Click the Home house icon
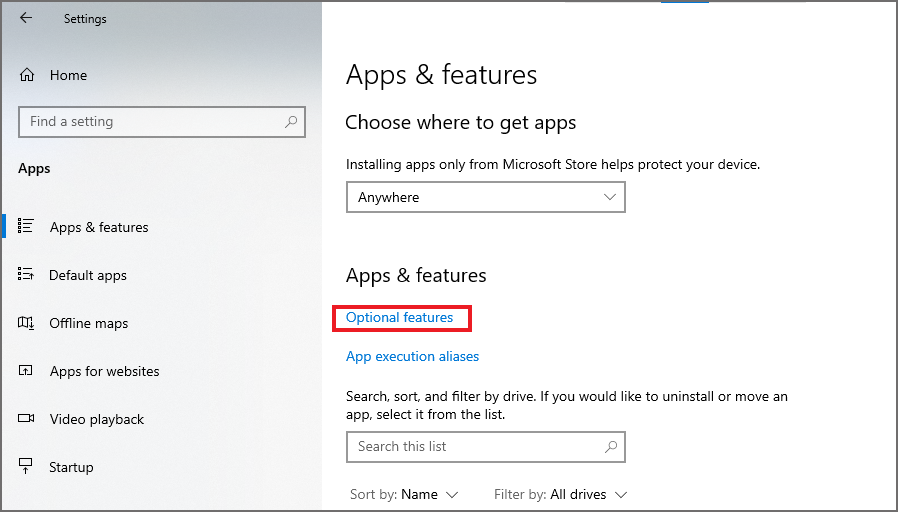898x512 pixels. tap(27, 75)
